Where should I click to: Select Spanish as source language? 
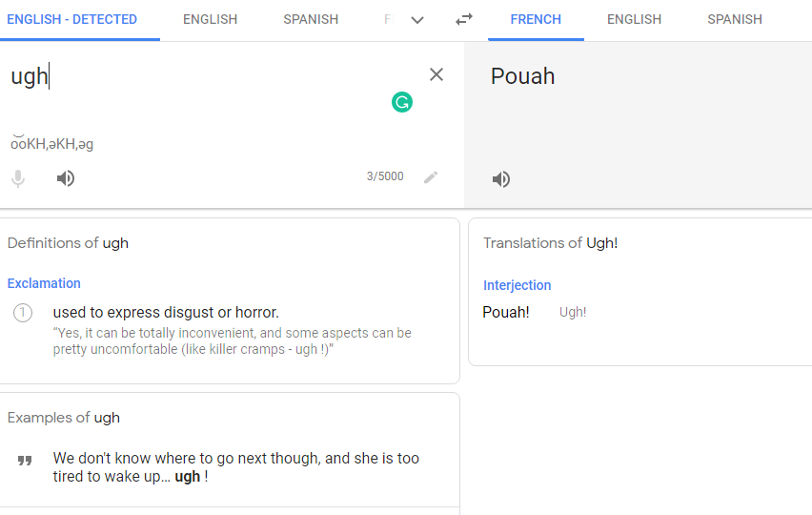pyautogui.click(x=311, y=19)
